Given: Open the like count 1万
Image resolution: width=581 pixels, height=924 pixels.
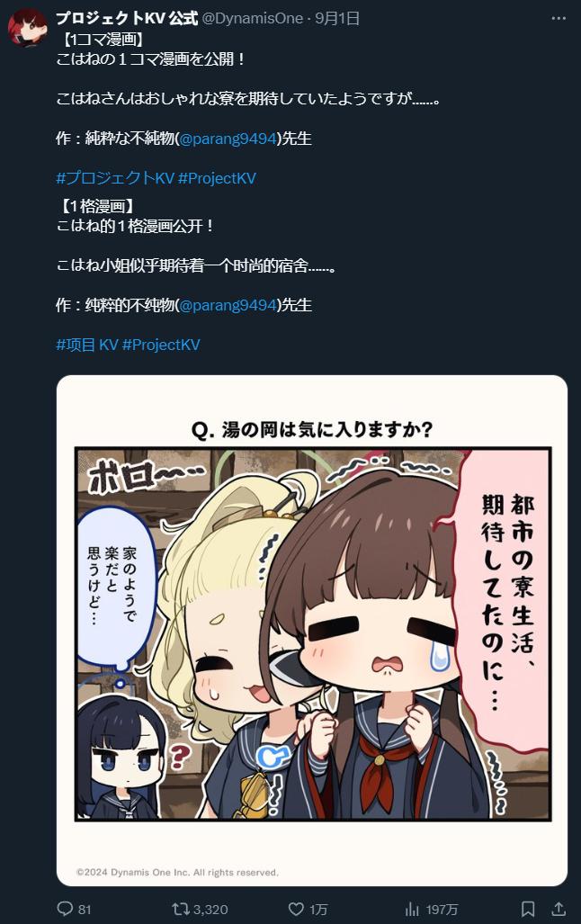Looking at the screenshot, I should (318, 910).
